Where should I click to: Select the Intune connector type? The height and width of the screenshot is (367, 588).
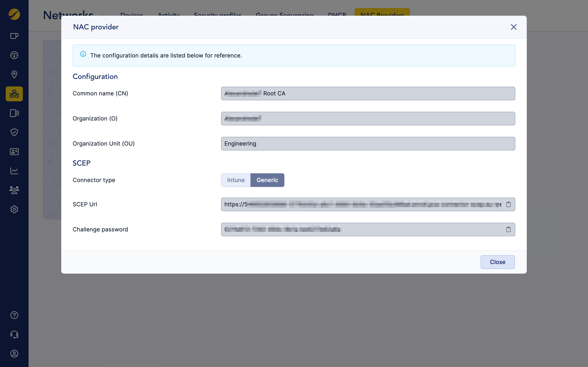[x=236, y=180]
